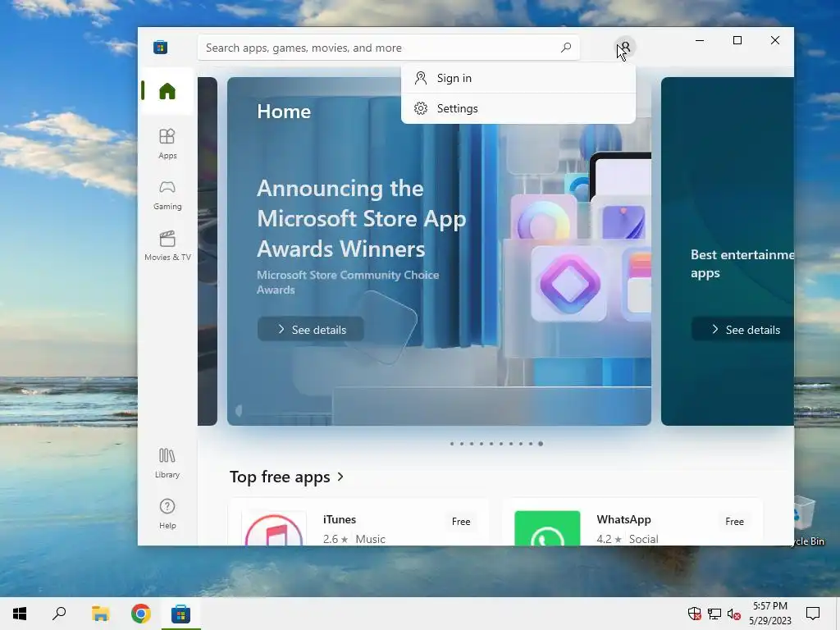The height and width of the screenshot is (630, 840).
Task: Select the last carousel page dot
Action: (x=541, y=444)
